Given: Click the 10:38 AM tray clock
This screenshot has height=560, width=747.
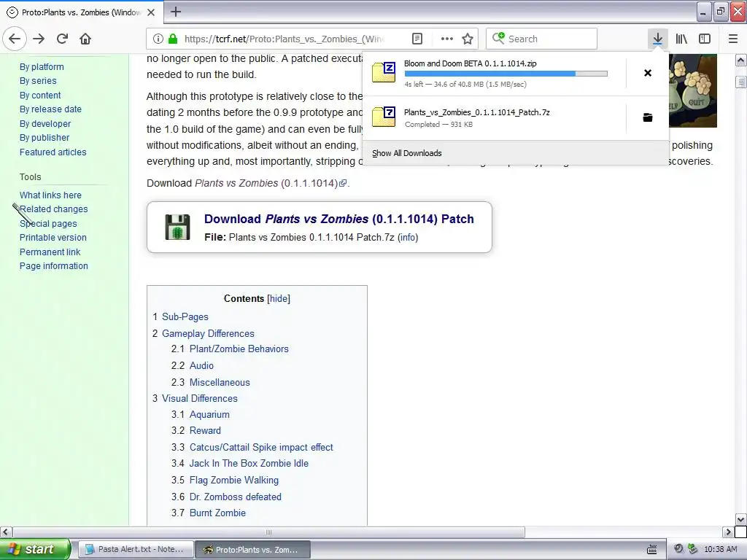Looking at the screenshot, I should 720,550.
